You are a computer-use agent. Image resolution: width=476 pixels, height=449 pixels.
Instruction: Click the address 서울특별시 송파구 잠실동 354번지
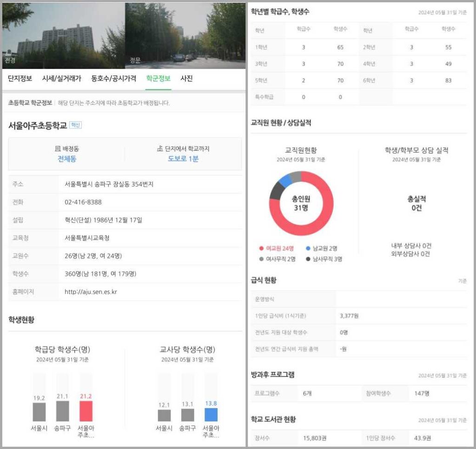pos(109,184)
